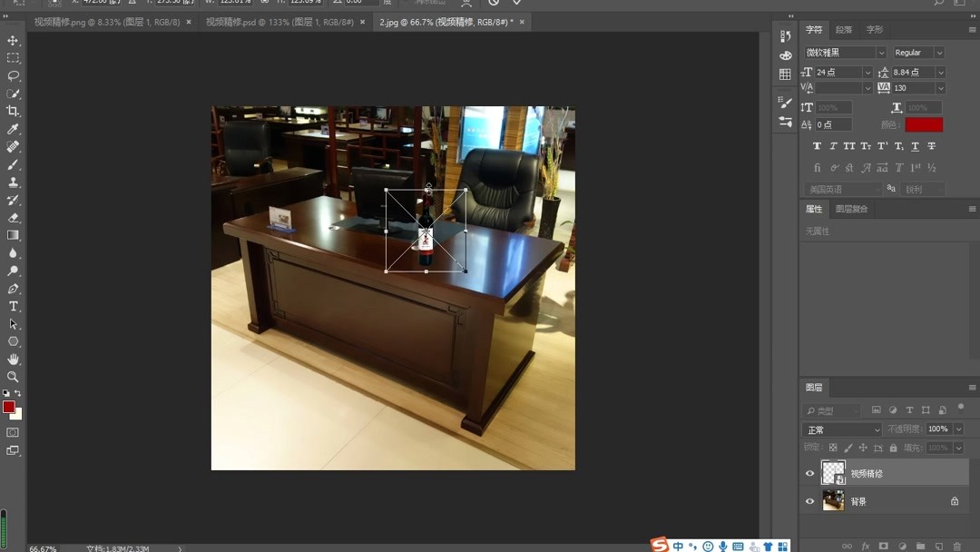Select the Zoom tool
The image size is (980, 552).
coord(13,376)
